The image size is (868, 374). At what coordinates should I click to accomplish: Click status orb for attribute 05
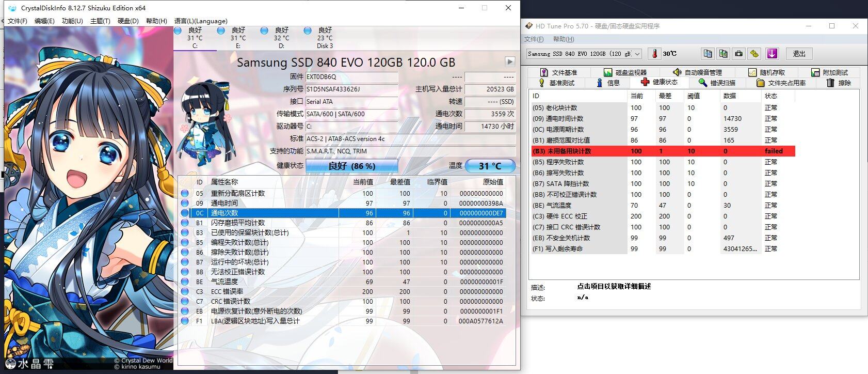click(185, 193)
